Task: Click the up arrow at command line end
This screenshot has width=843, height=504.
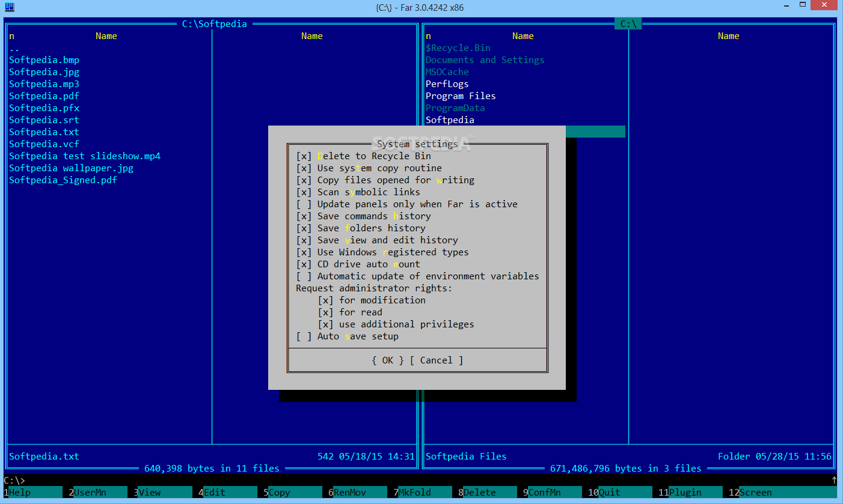Action: point(834,481)
